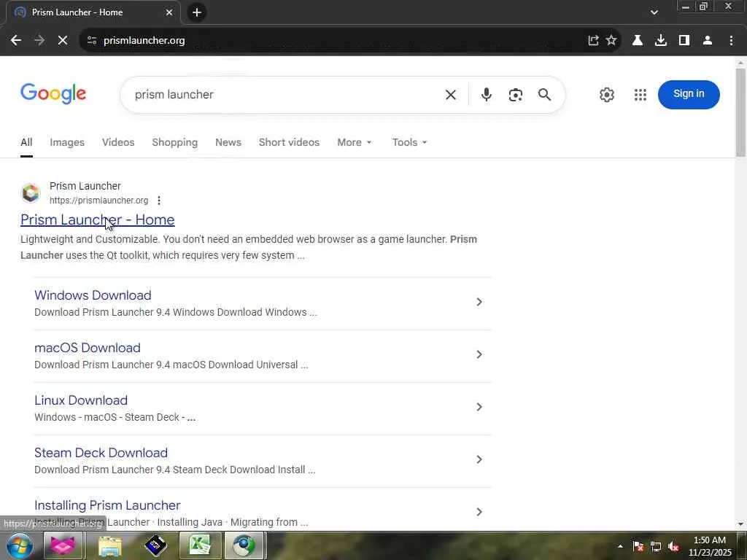Expand the More search filters dropdown

(x=354, y=142)
